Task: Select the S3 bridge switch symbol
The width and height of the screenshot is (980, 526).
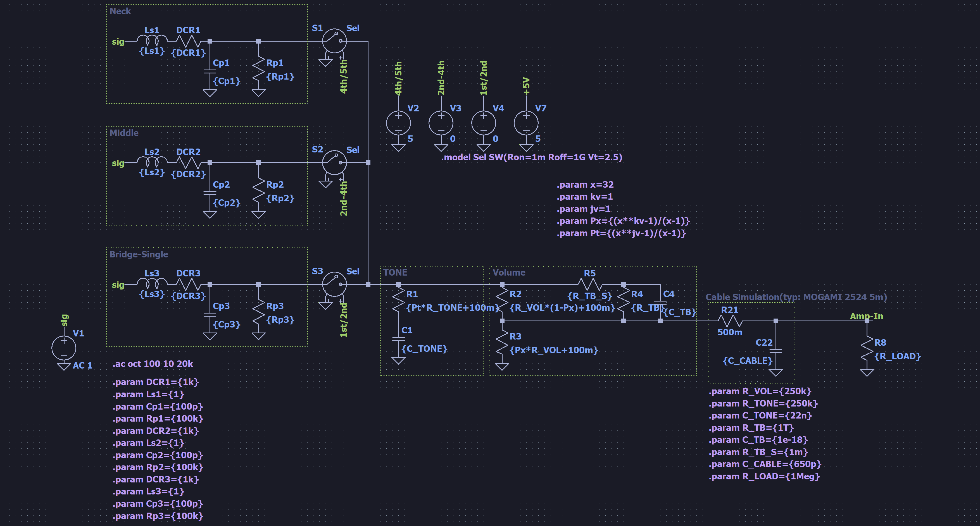Action: click(334, 284)
